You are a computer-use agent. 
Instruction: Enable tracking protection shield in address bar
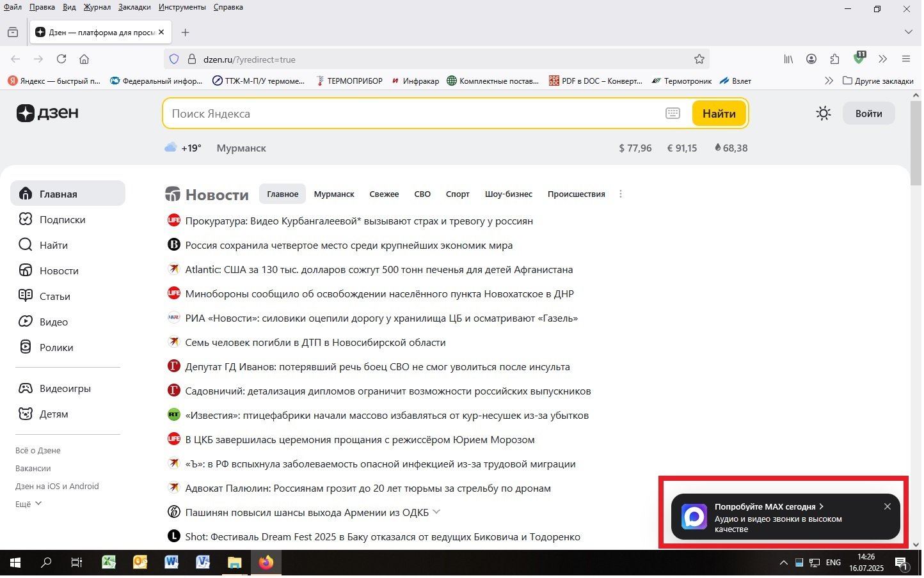[173, 59]
